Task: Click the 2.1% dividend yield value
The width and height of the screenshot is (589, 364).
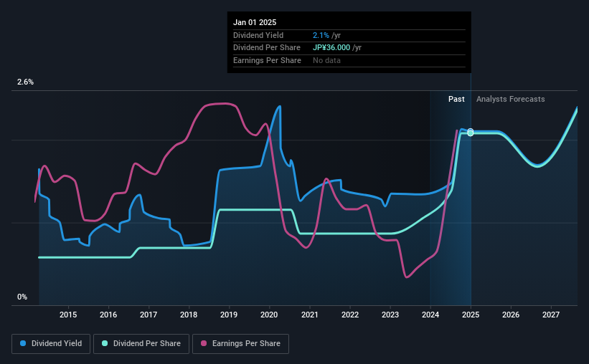Action: (x=321, y=35)
